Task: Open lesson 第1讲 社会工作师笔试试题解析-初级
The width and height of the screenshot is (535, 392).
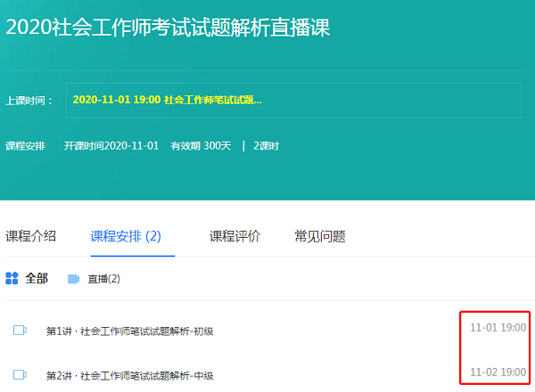Action: (x=129, y=331)
